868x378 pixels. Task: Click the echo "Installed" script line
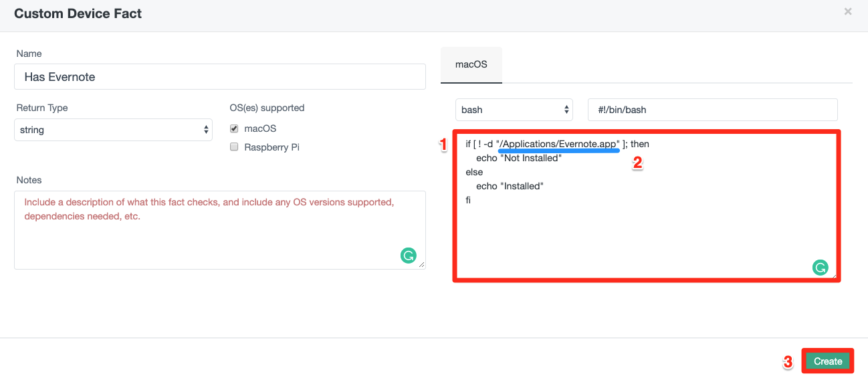pos(510,186)
